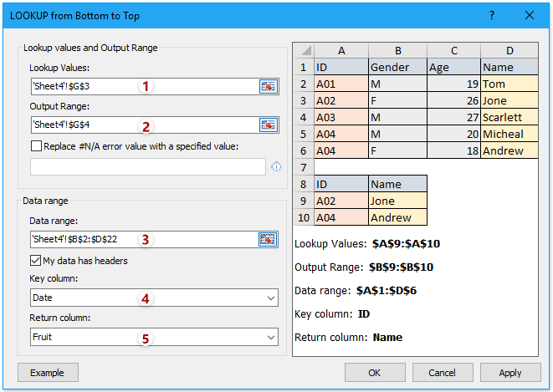Click the Scarlett cell in example preview
The height and width of the screenshot is (392, 553).
click(509, 117)
